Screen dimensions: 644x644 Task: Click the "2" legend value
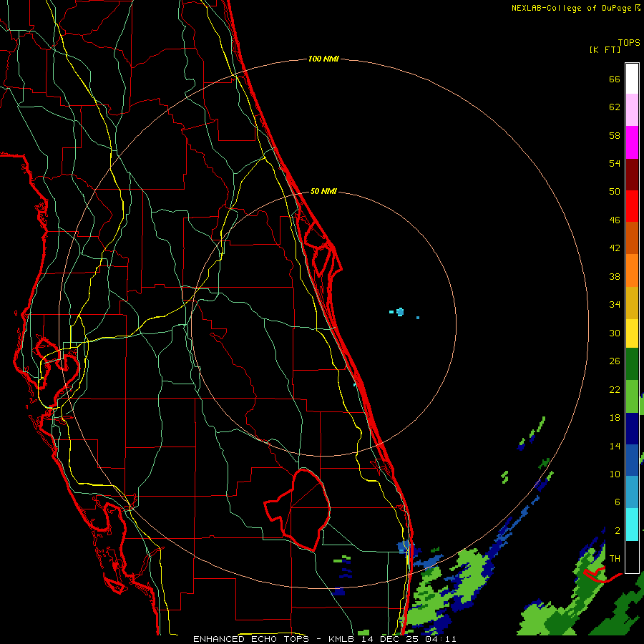pyautogui.click(x=617, y=531)
